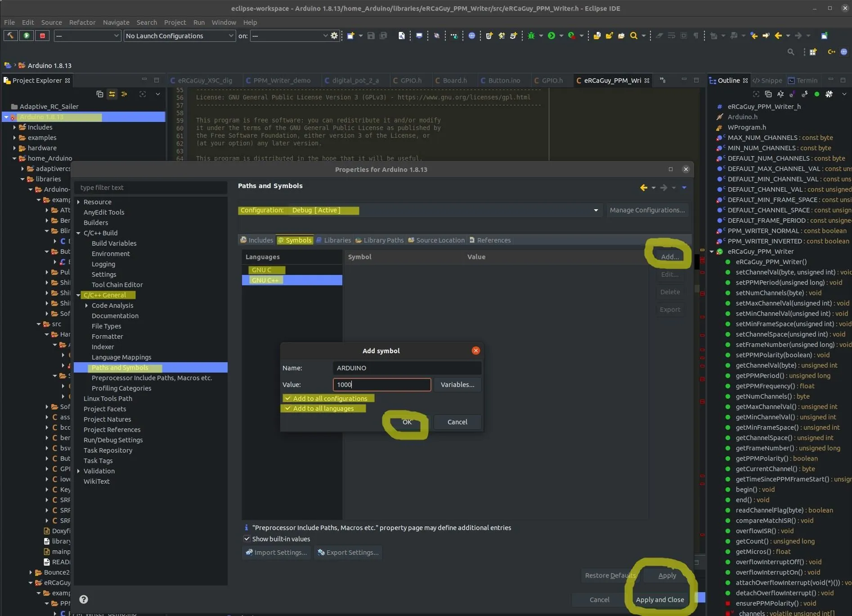Collapse the C/C++ Build node
This screenshot has height=616, width=852.
pyautogui.click(x=78, y=233)
